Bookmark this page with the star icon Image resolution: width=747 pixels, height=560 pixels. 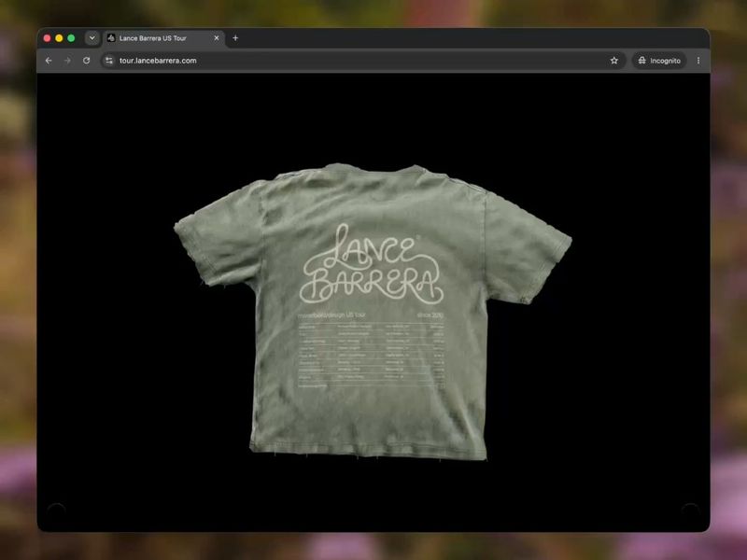pyautogui.click(x=614, y=61)
